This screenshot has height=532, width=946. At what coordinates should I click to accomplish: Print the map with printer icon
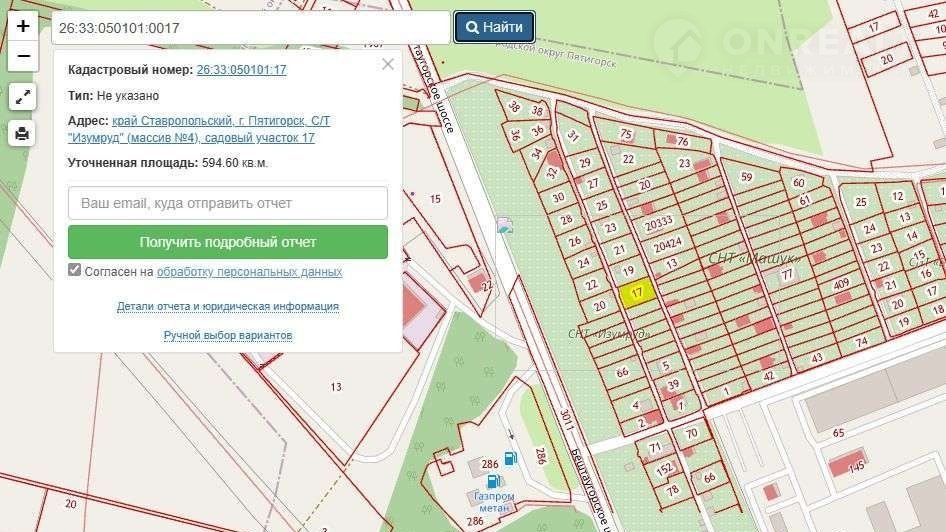23,133
